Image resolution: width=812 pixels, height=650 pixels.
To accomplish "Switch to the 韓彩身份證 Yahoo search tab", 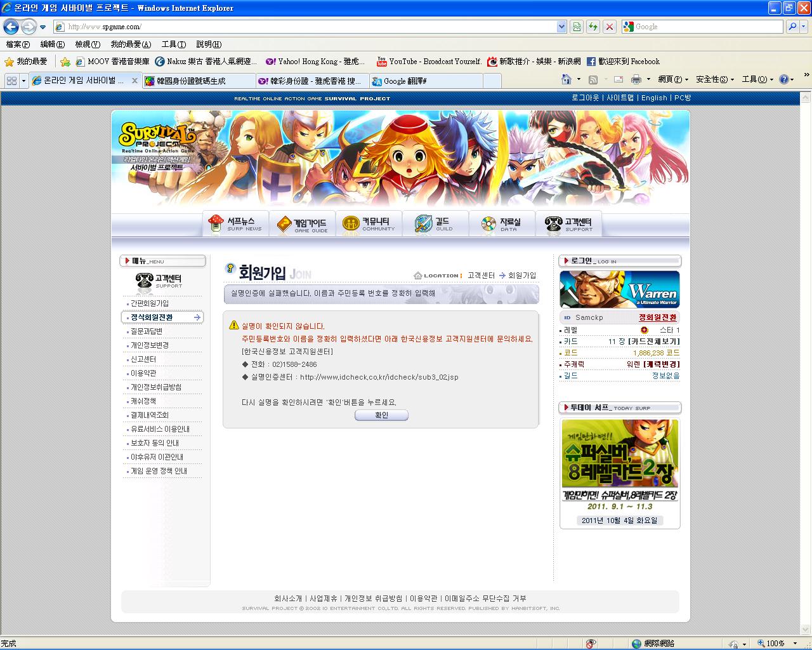I will click(312, 81).
